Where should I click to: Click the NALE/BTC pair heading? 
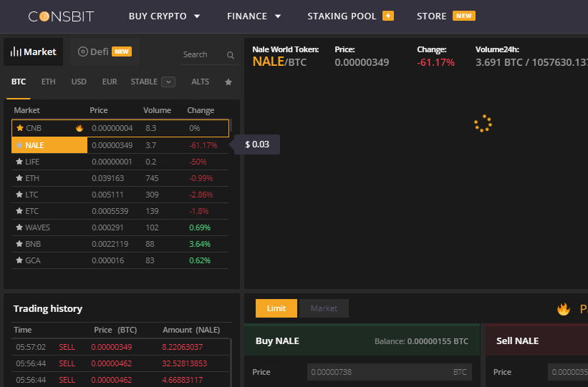[x=279, y=62]
